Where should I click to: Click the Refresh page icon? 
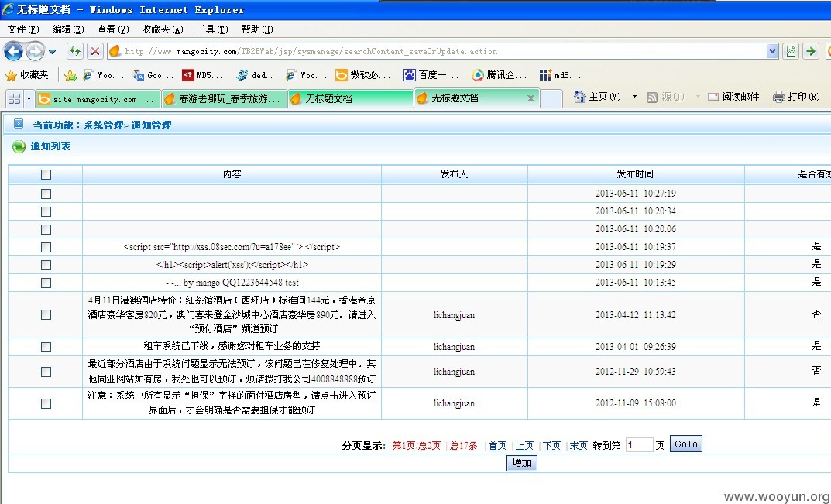74,51
